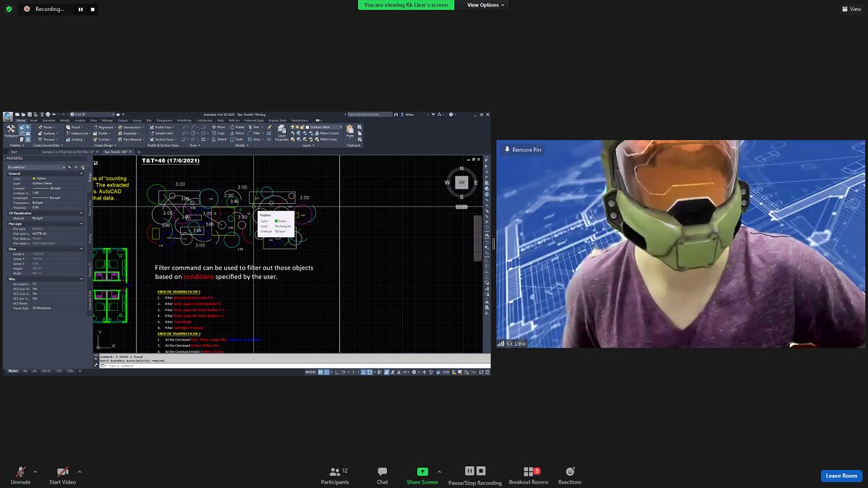This screenshot has width=868, height=488.
Task: Open Reactions menu
Action: pos(570,475)
